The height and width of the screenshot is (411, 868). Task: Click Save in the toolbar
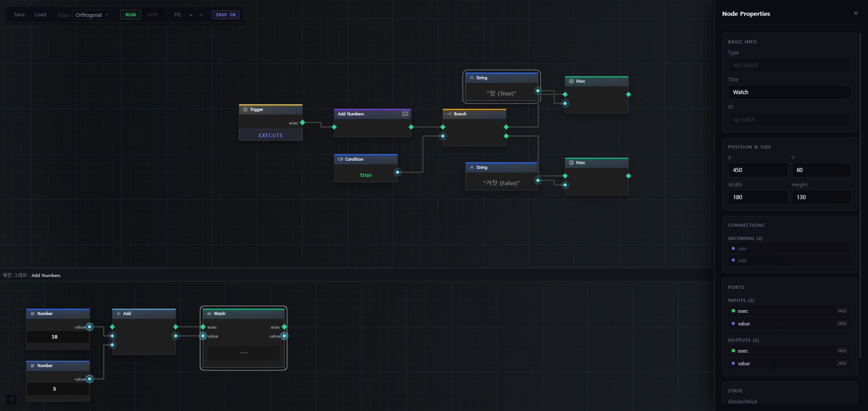point(19,15)
